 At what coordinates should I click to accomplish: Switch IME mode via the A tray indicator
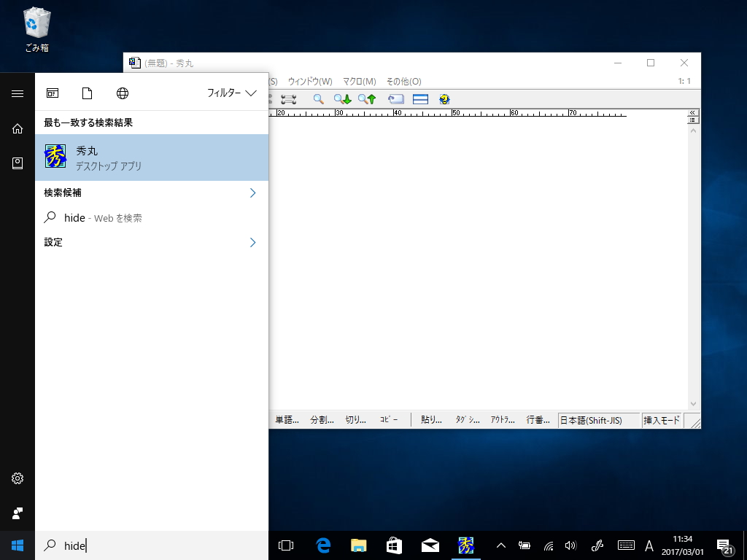coord(649,545)
